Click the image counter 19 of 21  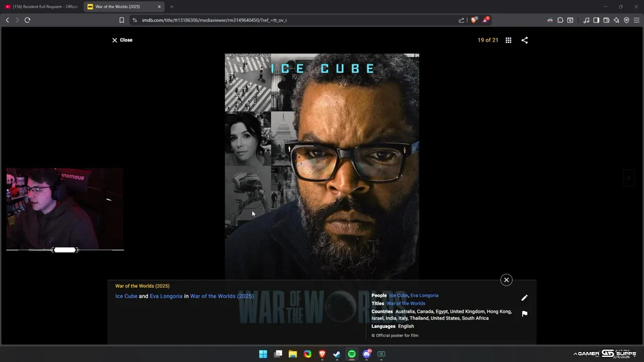488,40
